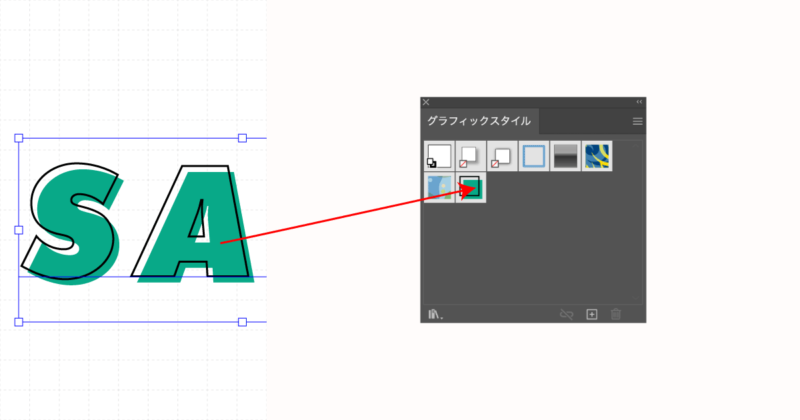This screenshot has width=800, height=420.
Task: Open the Graphic Styles panel menu
Action: pos(637,122)
